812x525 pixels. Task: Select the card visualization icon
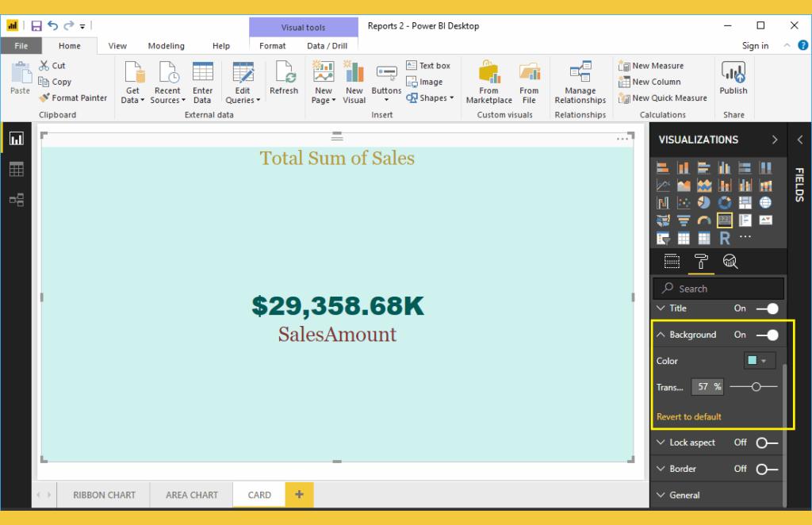[724, 220]
